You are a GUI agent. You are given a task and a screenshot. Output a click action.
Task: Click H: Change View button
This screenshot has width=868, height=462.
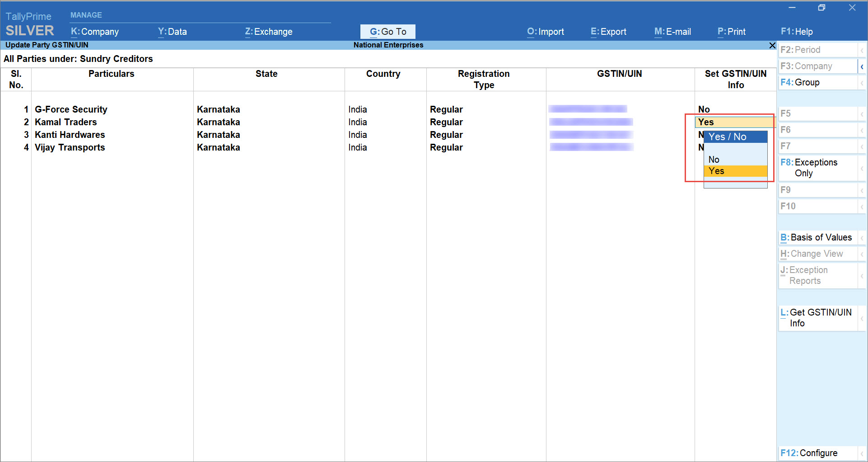click(818, 254)
